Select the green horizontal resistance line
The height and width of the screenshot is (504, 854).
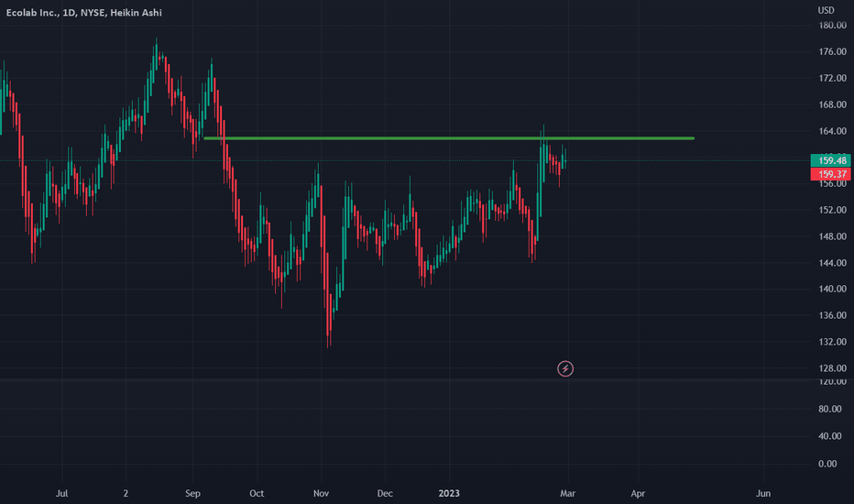tap(449, 138)
